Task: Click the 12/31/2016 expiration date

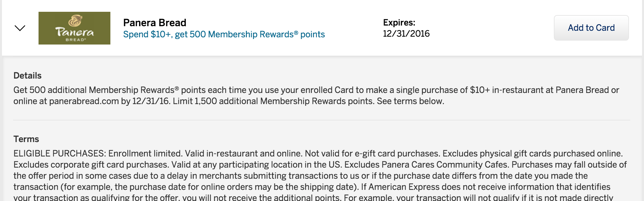Action: (406, 34)
